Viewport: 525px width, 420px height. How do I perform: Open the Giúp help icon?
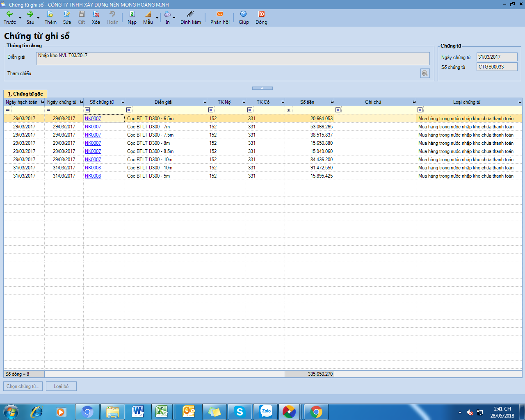point(244,14)
